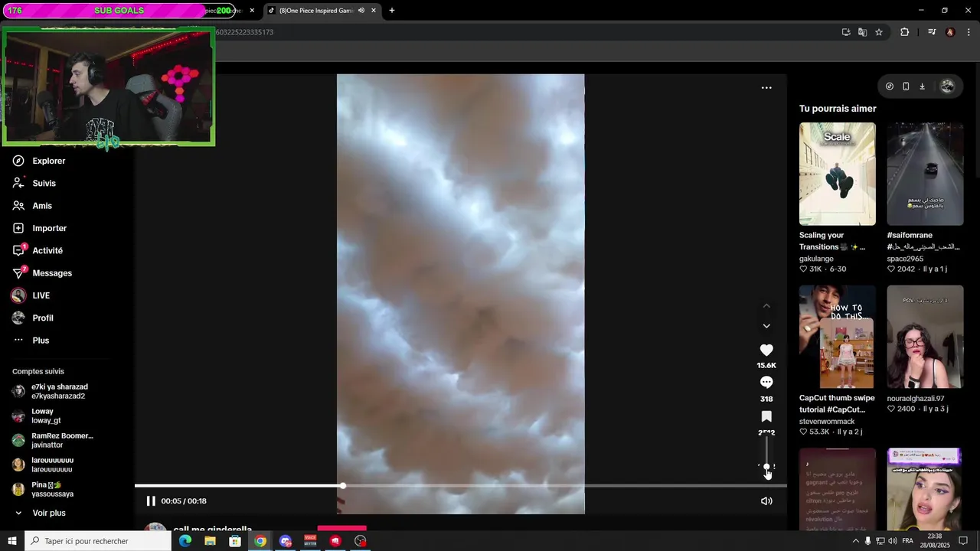Open Voicemeeter from the taskbar
Image resolution: width=980 pixels, height=551 pixels.
(310, 541)
